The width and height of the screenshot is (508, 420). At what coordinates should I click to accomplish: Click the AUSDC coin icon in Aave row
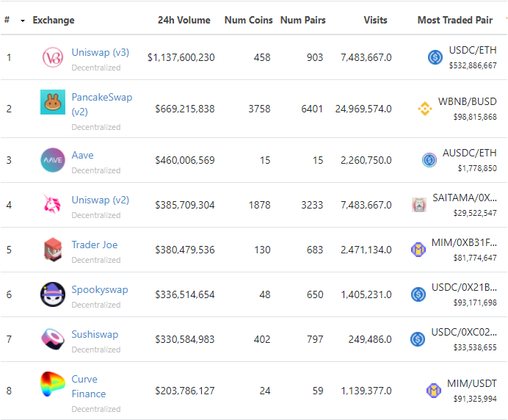[x=429, y=160]
